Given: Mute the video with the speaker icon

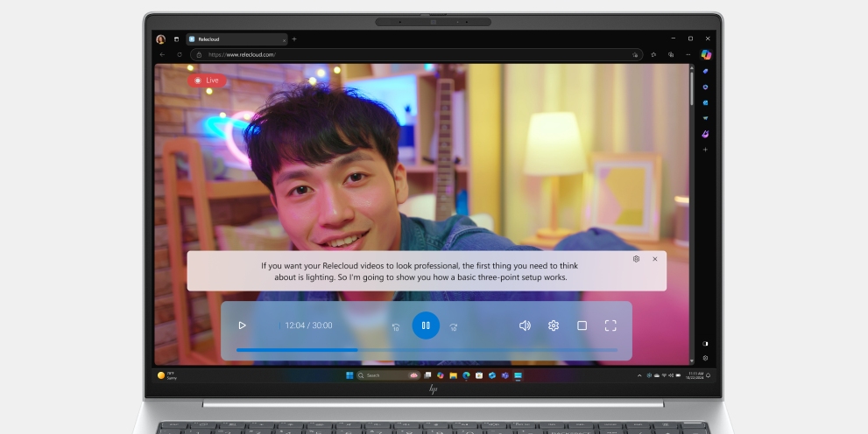Looking at the screenshot, I should click(x=525, y=325).
